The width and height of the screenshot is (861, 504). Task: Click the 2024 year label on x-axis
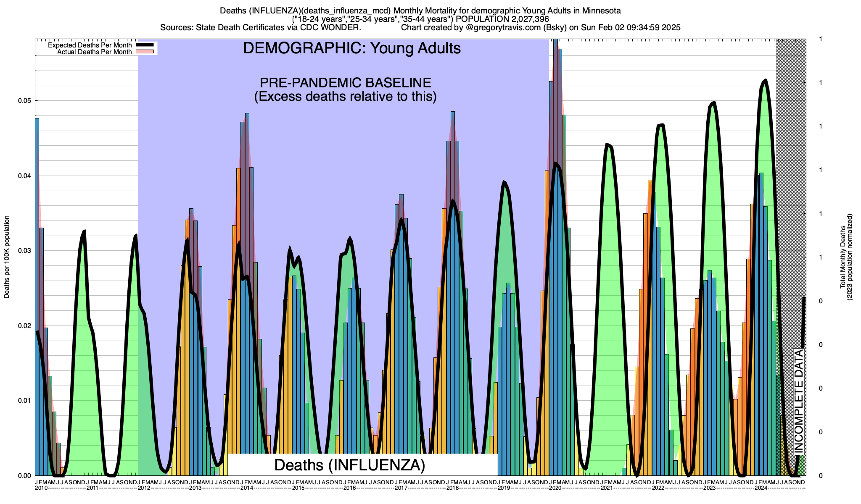point(761,488)
